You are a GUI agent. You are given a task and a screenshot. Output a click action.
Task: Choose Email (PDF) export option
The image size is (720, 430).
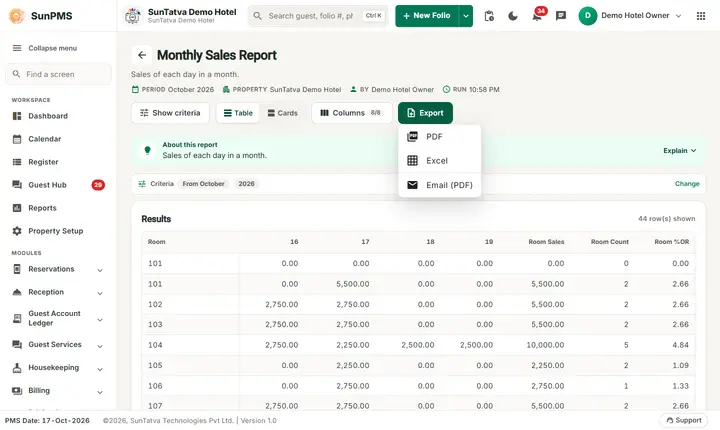coord(439,185)
